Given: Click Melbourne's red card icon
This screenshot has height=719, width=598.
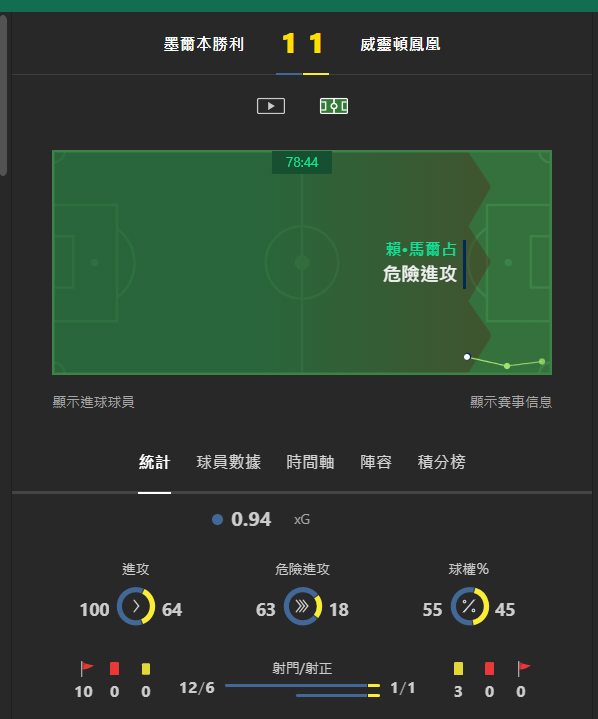Looking at the screenshot, I should (x=115, y=669).
